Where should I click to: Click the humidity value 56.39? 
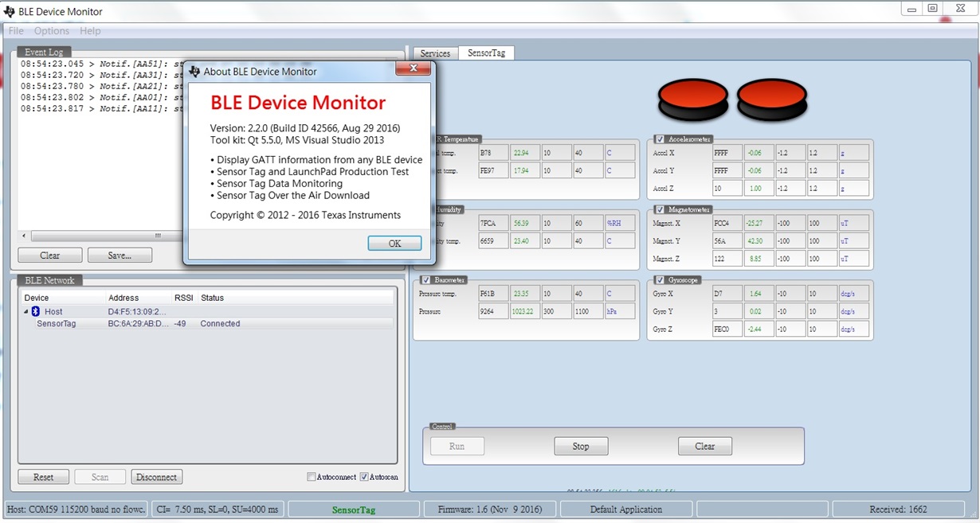[x=524, y=223]
